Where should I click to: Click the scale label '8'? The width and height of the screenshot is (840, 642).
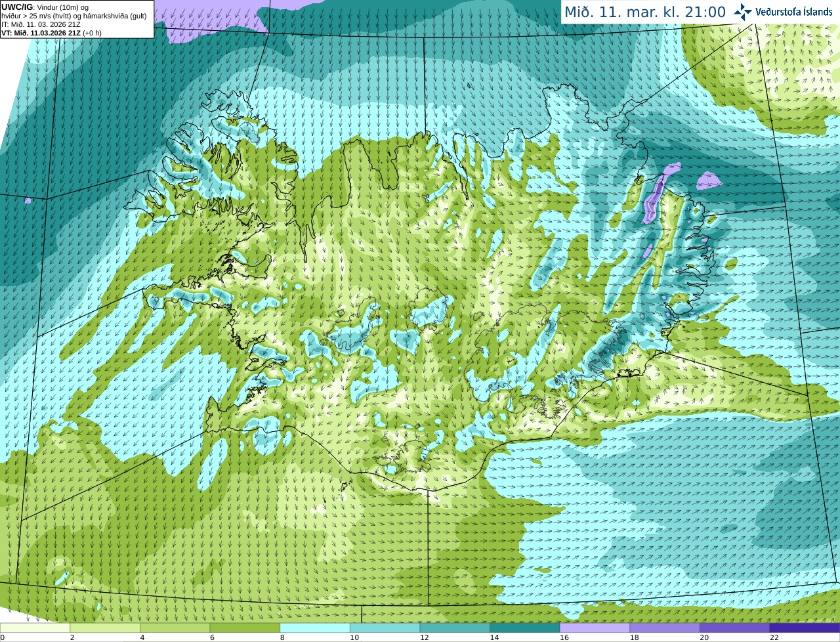[282, 637]
